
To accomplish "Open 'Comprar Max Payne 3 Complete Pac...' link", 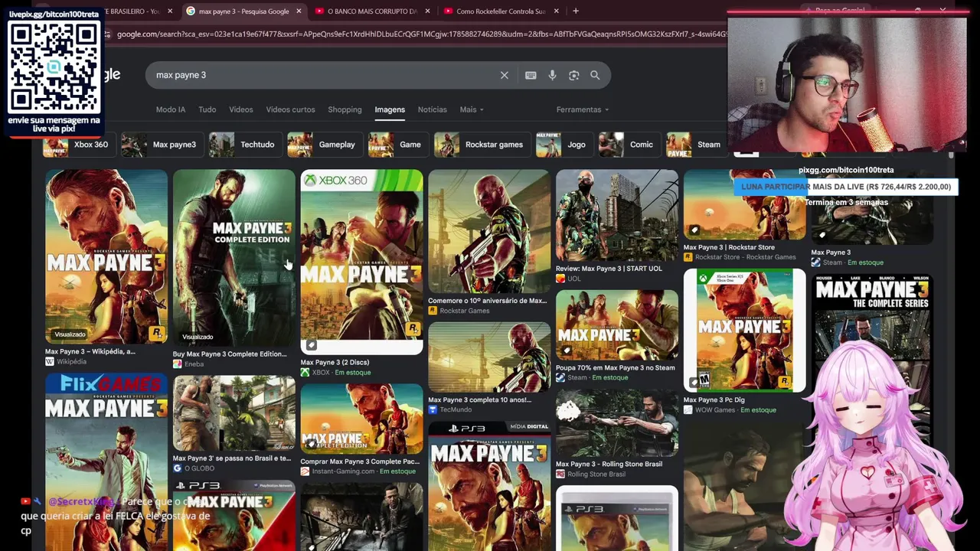I will click(360, 461).
